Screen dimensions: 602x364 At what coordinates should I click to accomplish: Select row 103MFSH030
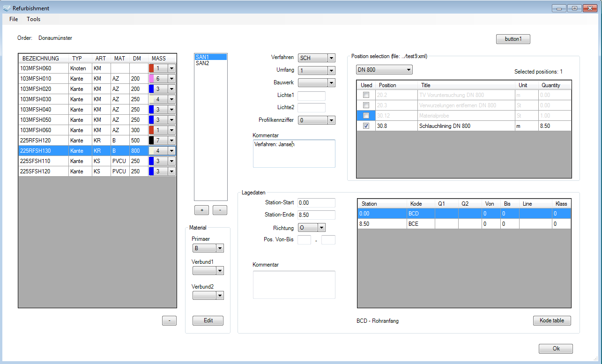97,99
